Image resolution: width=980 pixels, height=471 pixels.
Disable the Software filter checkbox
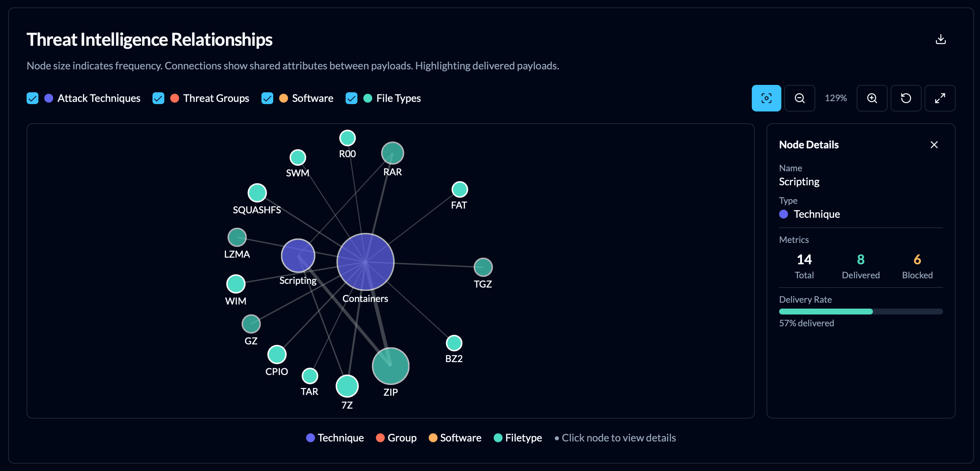pyautogui.click(x=267, y=98)
